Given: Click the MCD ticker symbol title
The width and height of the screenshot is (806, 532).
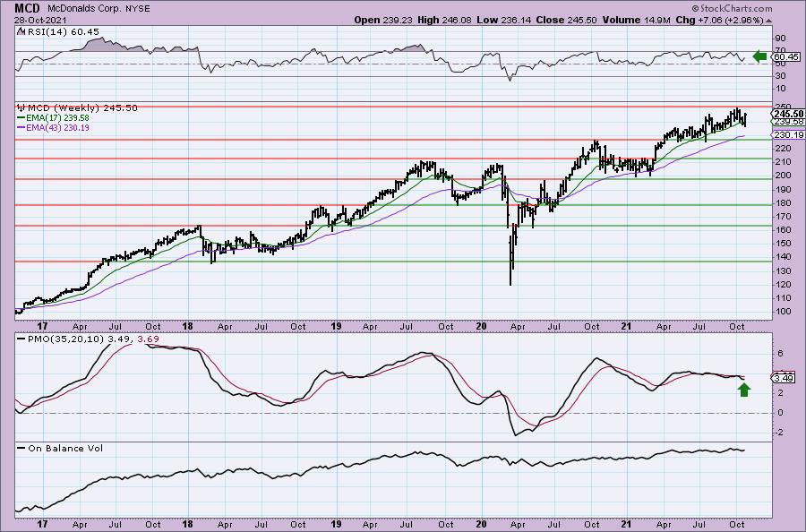Looking at the screenshot, I should 28,8.
